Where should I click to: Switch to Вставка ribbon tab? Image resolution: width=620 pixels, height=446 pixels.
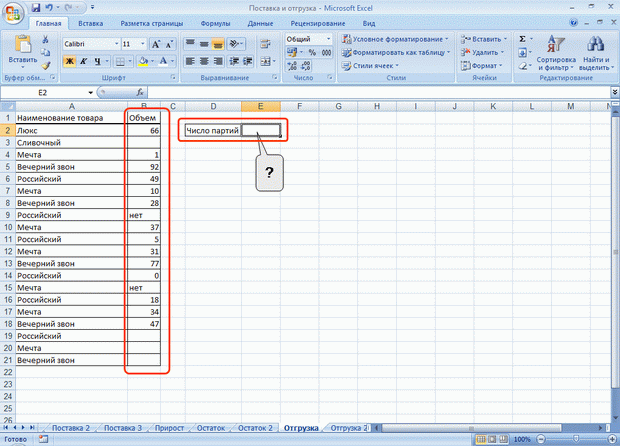(91, 23)
